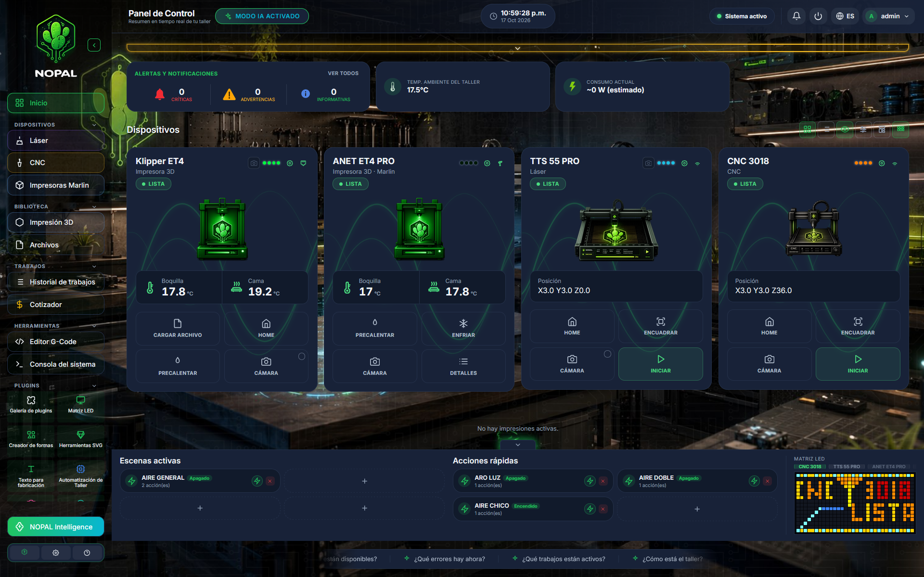
Task: Toggle the compact grid view button
Action: click(900, 129)
